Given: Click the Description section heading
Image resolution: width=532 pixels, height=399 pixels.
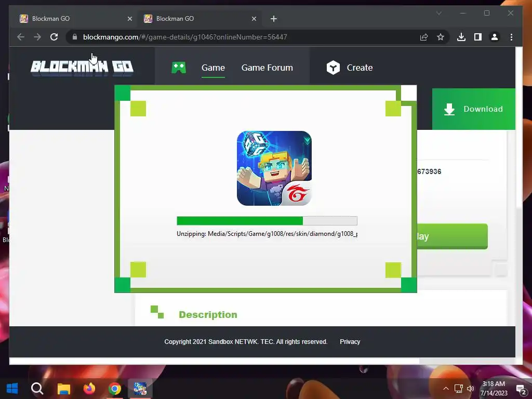Looking at the screenshot, I should click(208, 314).
